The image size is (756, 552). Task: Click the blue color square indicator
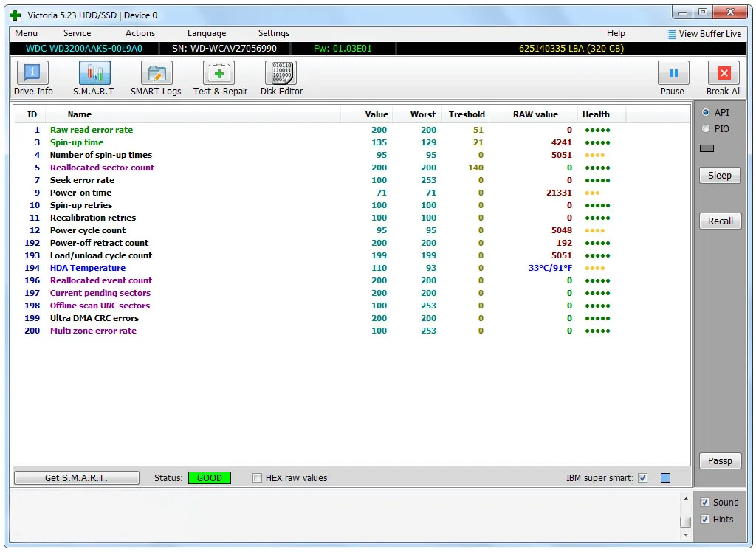click(x=665, y=478)
